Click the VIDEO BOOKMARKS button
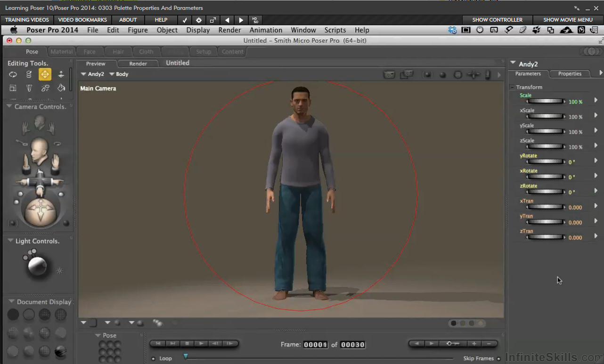The image size is (604, 364). (82, 20)
